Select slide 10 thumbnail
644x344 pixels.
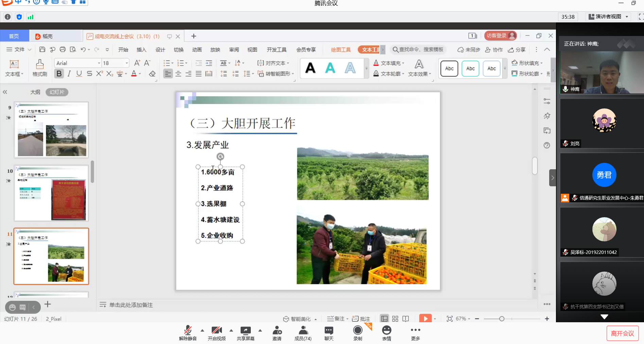[x=51, y=193]
